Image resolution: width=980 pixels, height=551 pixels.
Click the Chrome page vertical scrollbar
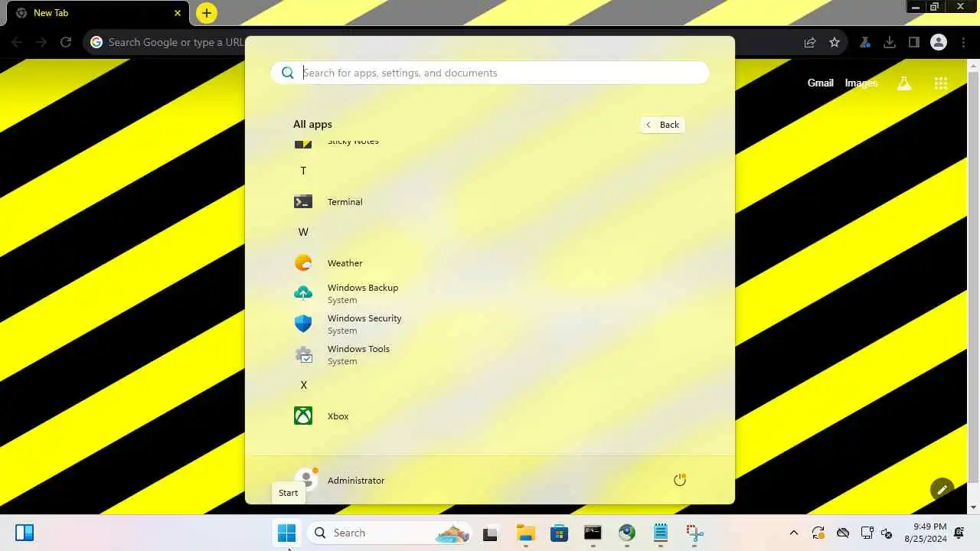coord(974,275)
